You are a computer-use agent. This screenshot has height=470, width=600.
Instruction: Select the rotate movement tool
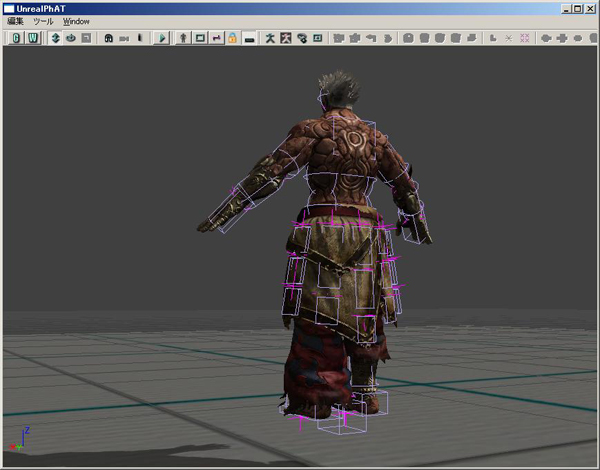(71, 38)
